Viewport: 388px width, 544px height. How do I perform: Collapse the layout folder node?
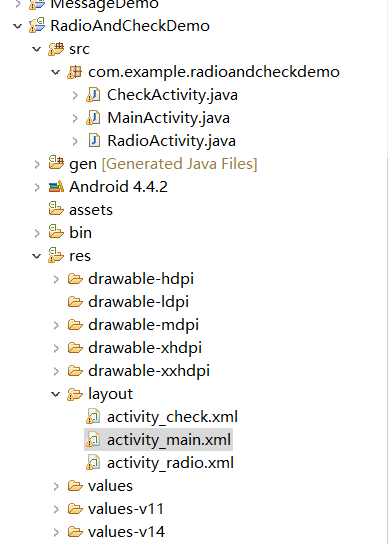pos(56,394)
